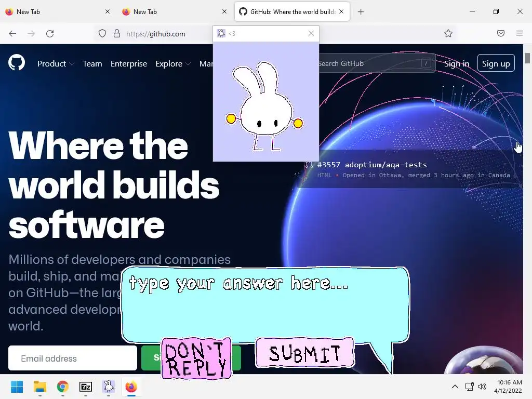Open the Pocket save icon
Viewport: 532px width, 399px height.
[x=501, y=33]
